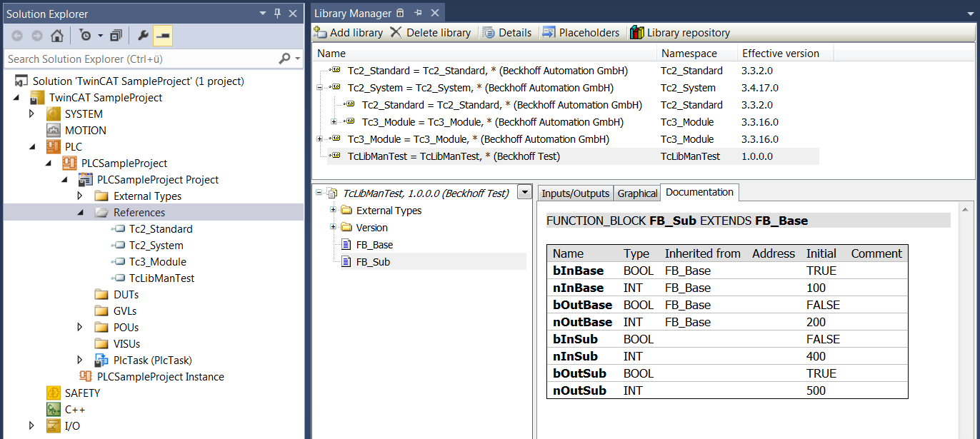Click the Collapse All icon in Solution Explorer
This screenshot has width=980, height=439.
click(116, 36)
